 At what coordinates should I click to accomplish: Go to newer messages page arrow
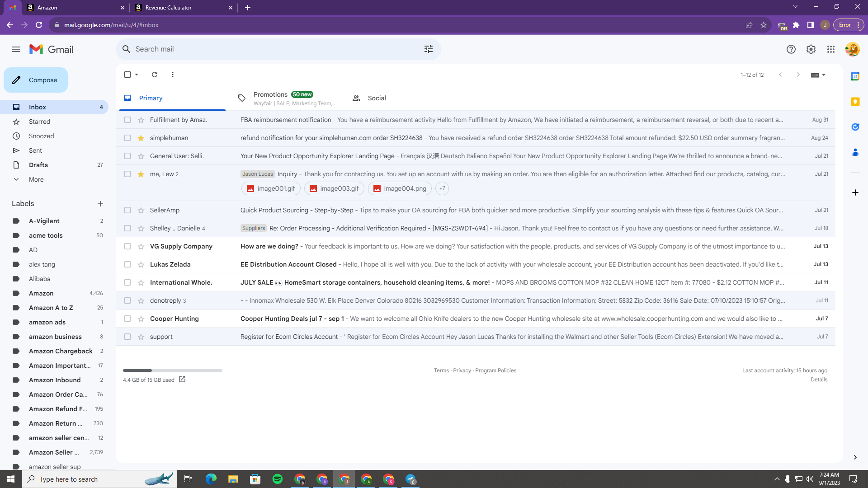[780, 75]
